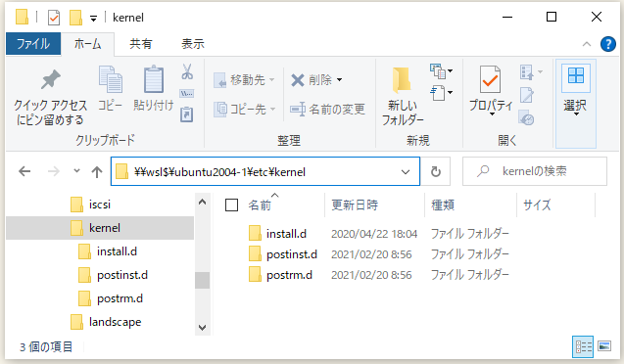
Task: Collapse the ribbon with chevron
Action: pos(587,44)
